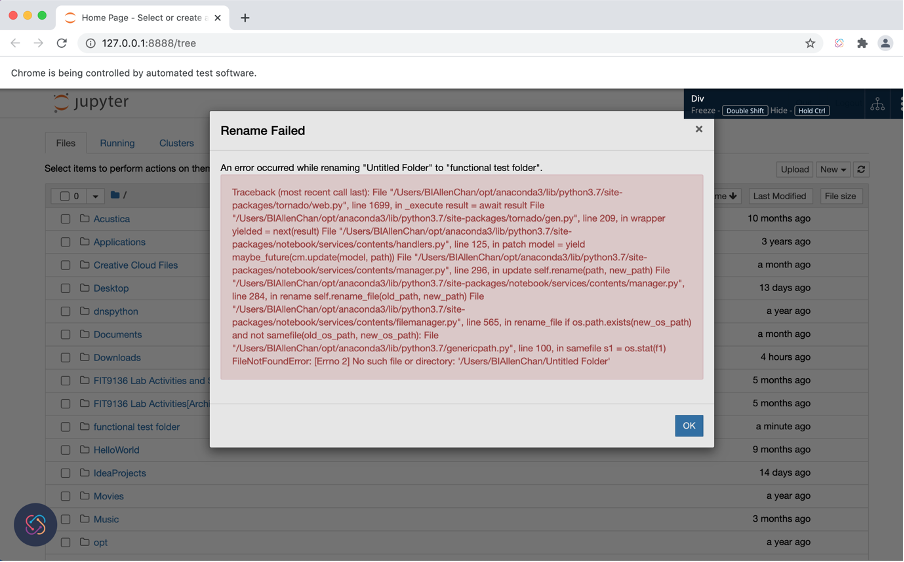This screenshot has width=904, height=562.
Task: Check the dnspython folder checkbox
Action: point(65,311)
